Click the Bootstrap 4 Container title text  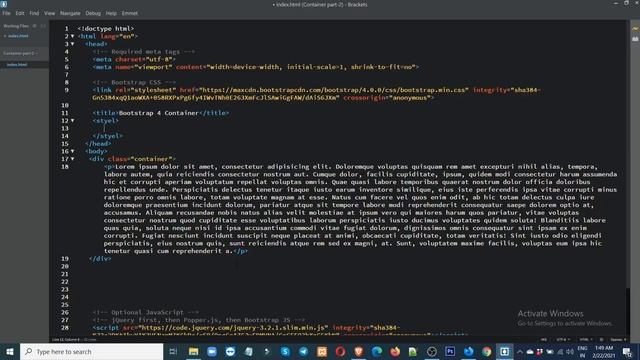(x=158, y=113)
